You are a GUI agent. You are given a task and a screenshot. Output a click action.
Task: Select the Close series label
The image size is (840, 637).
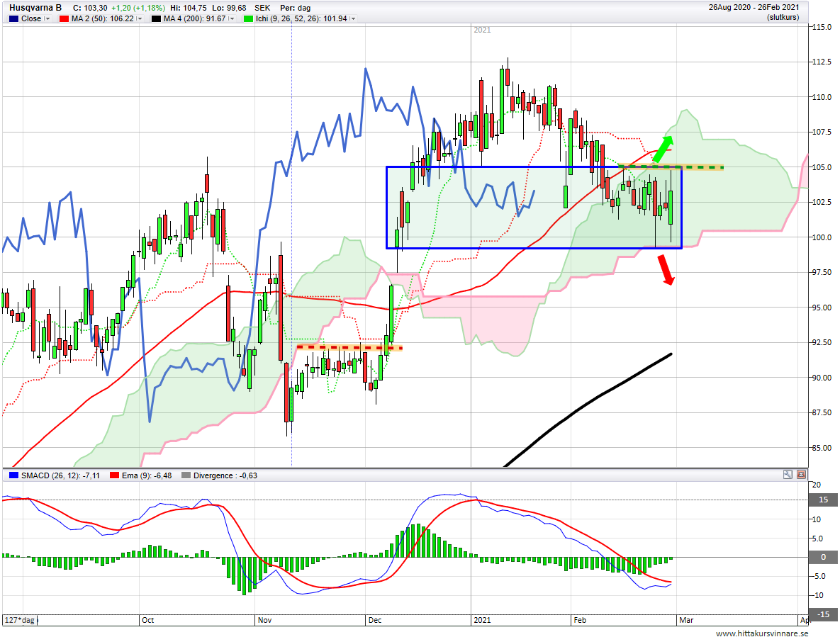[x=31, y=18]
